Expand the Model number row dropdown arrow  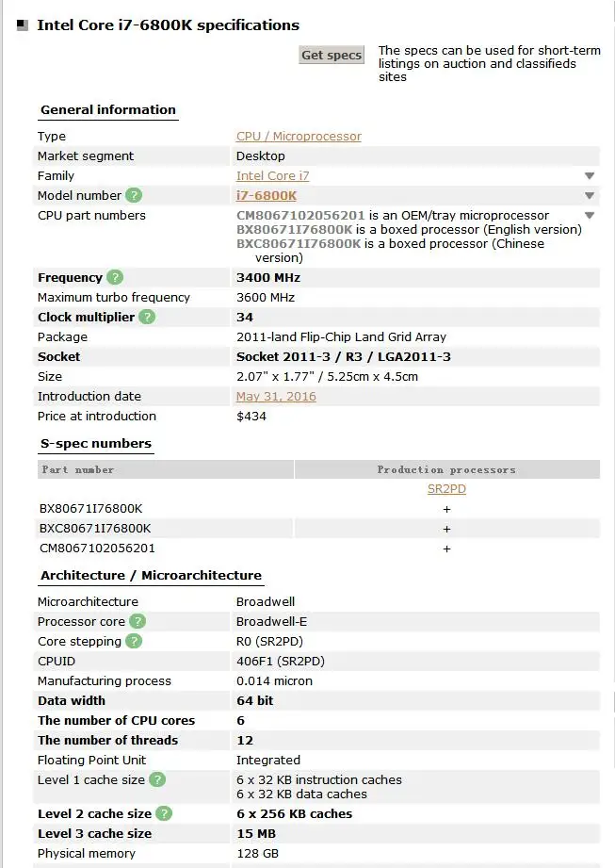(x=590, y=196)
